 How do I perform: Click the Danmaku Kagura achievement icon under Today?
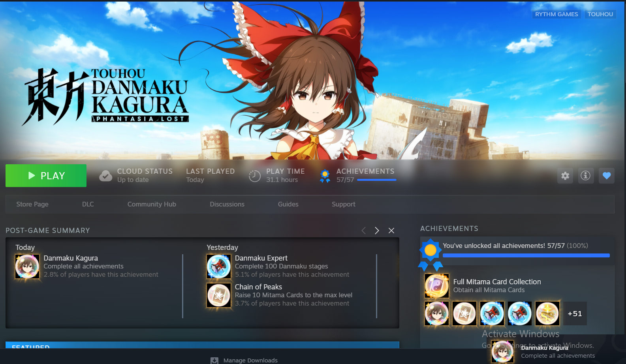point(27,266)
